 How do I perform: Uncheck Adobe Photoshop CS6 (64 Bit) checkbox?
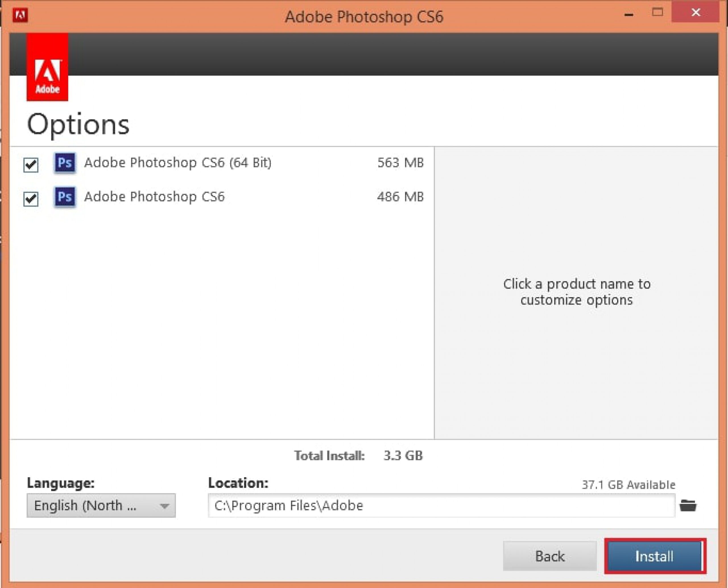31,165
